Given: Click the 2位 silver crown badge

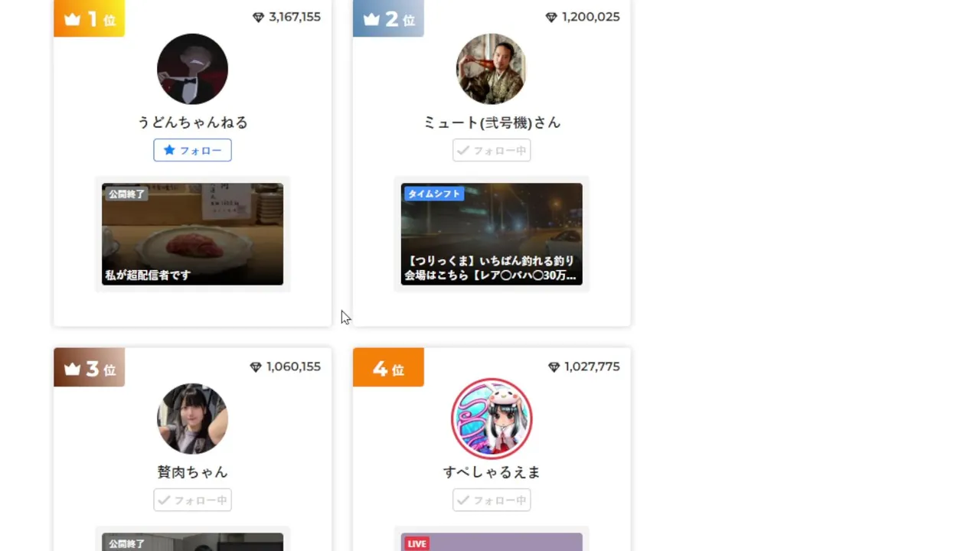Looking at the screenshot, I should coord(388,18).
